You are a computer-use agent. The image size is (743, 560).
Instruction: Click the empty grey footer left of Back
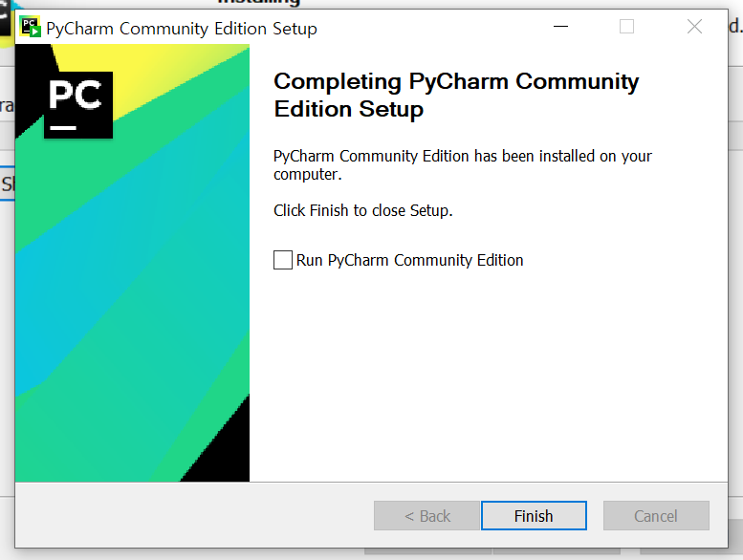click(x=194, y=515)
